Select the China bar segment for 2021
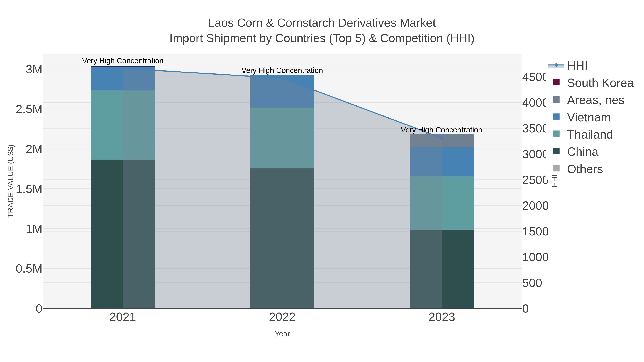The width and height of the screenshot is (644, 362). [123, 234]
